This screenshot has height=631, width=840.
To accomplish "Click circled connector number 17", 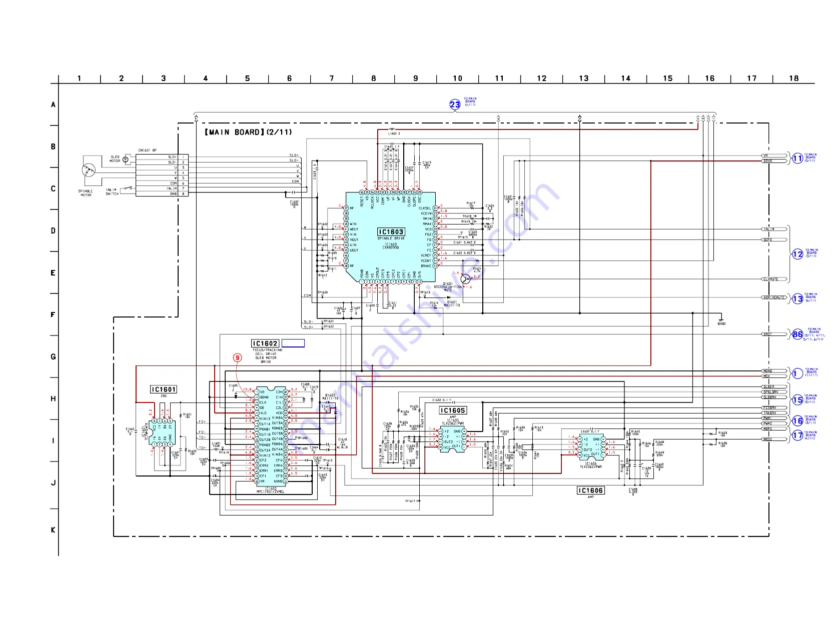I will [x=797, y=436].
